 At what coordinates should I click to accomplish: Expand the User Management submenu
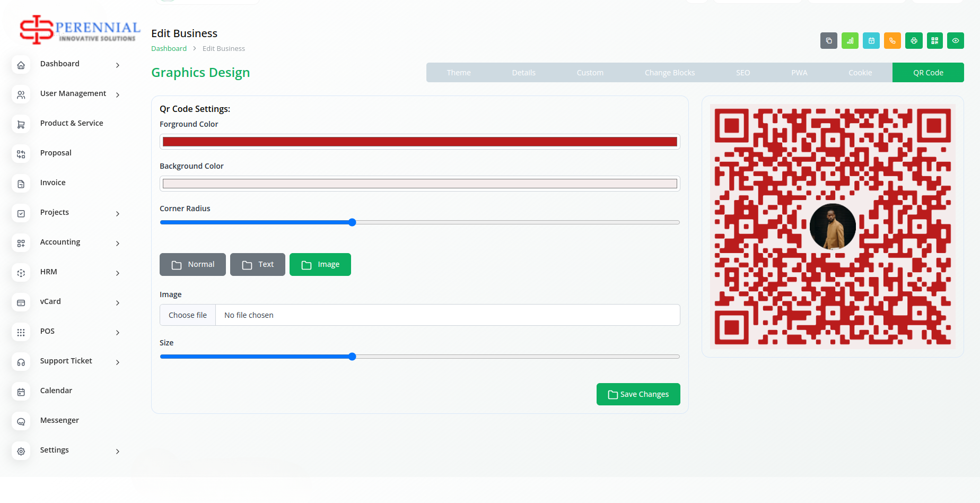(118, 94)
